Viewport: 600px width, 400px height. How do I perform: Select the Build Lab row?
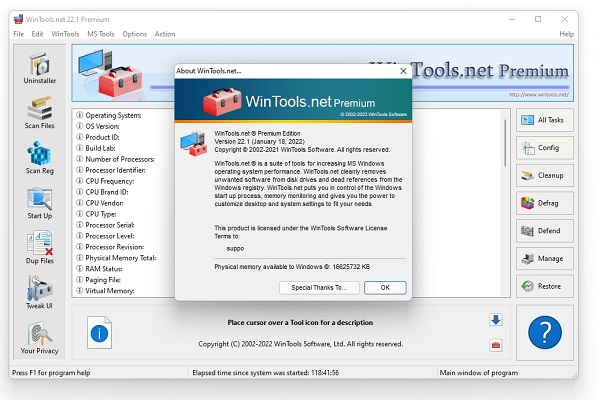tap(96, 148)
